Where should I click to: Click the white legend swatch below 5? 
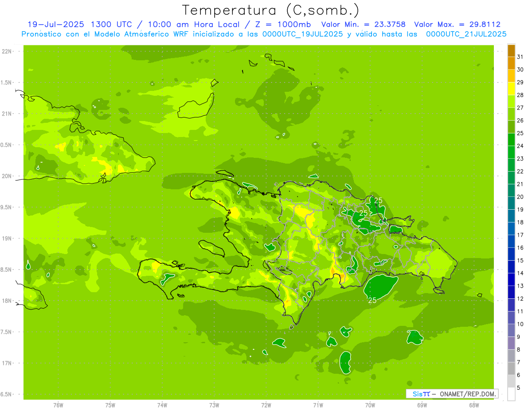pos(511,394)
